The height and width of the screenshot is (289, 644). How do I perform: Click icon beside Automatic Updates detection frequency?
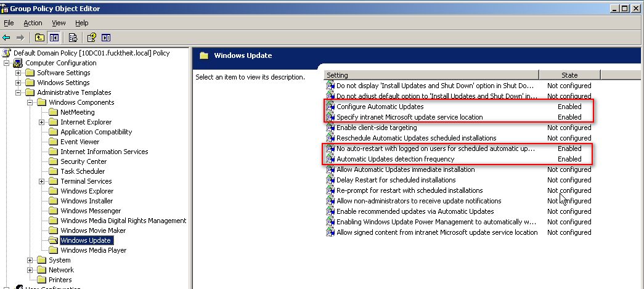(x=330, y=159)
